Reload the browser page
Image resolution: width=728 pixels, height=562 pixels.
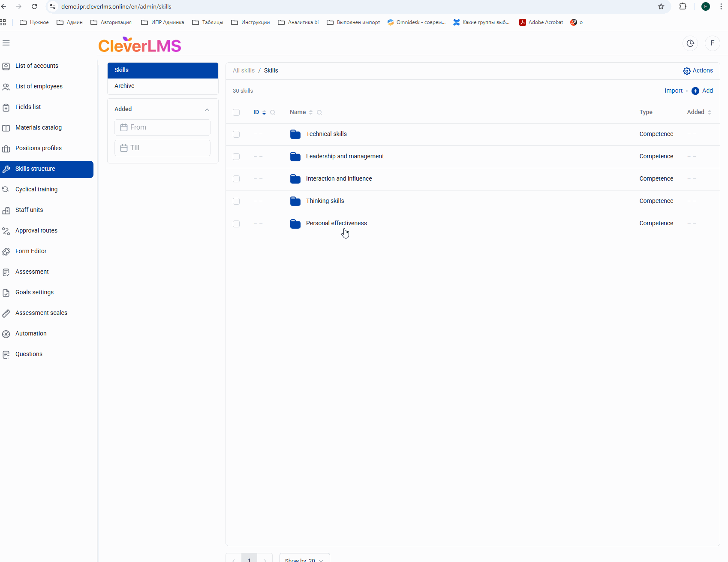34,6
